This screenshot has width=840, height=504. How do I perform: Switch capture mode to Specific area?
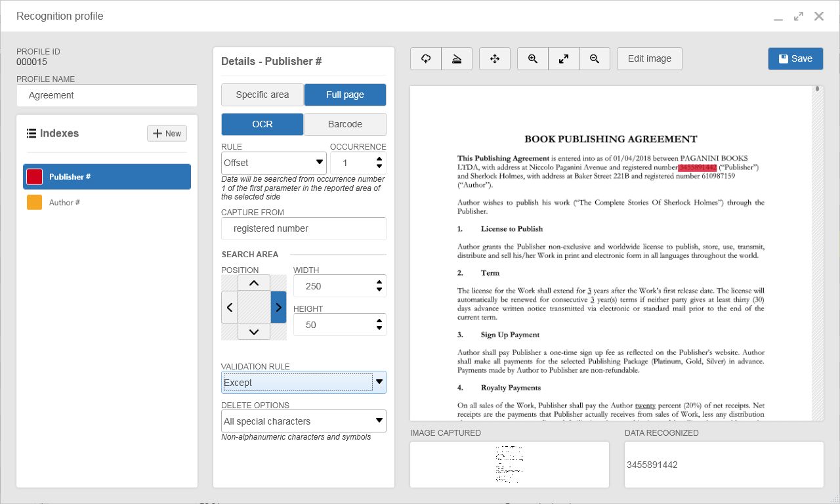pos(262,94)
